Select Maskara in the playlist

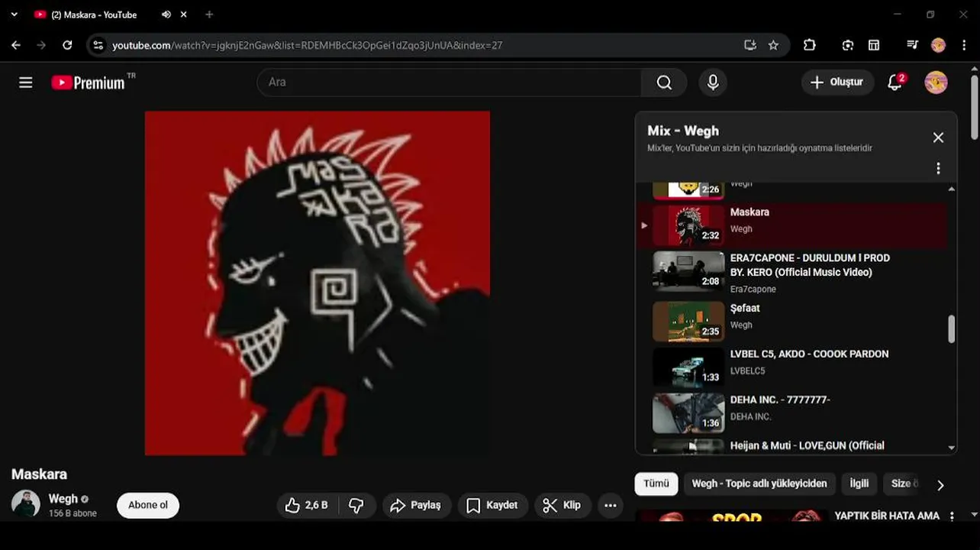pyautogui.click(x=792, y=225)
